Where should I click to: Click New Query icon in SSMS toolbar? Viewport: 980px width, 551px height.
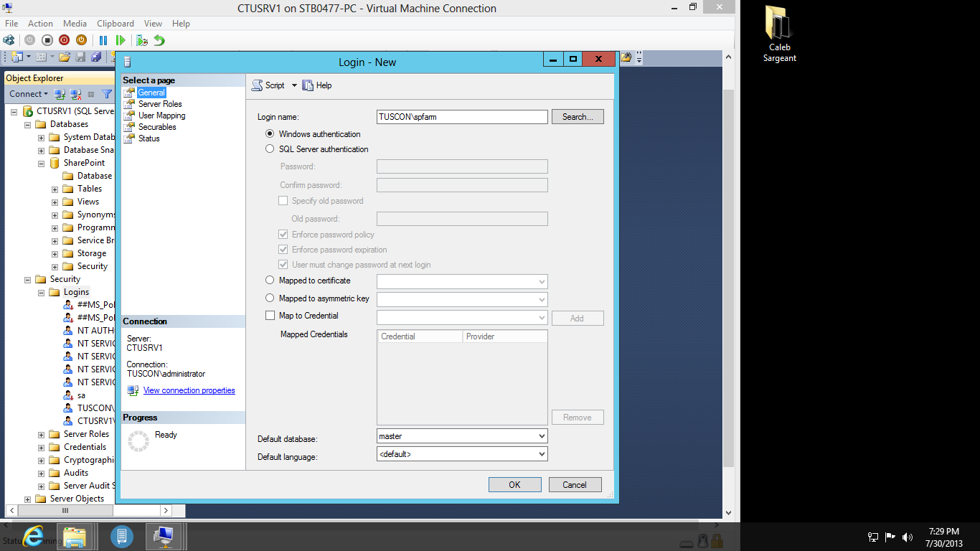tap(17, 57)
